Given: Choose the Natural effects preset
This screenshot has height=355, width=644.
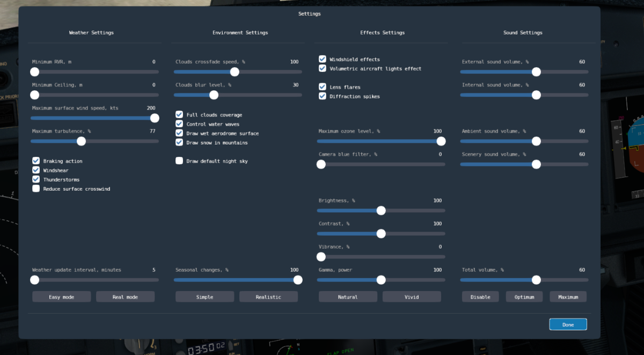Looking at the screenshot, I should click(x=348, y=297).
